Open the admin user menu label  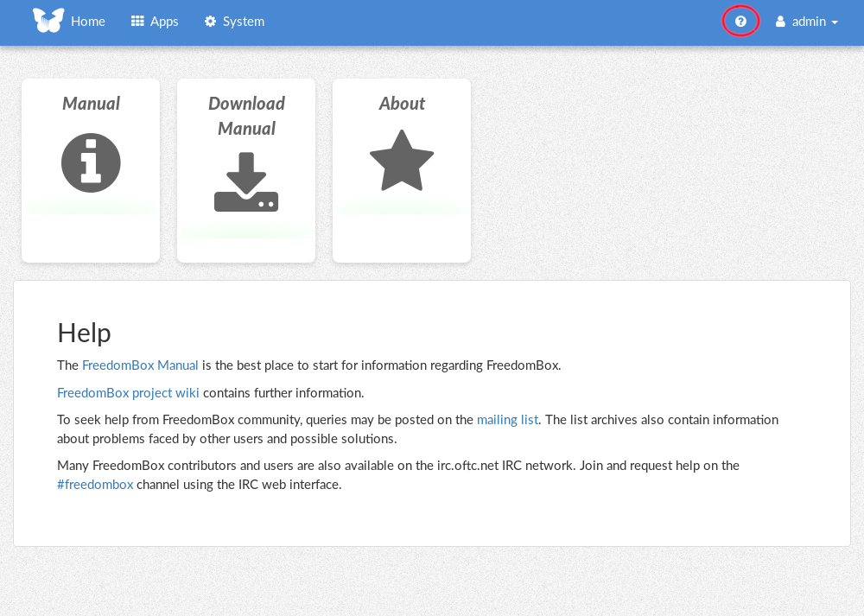coord(809,22)
